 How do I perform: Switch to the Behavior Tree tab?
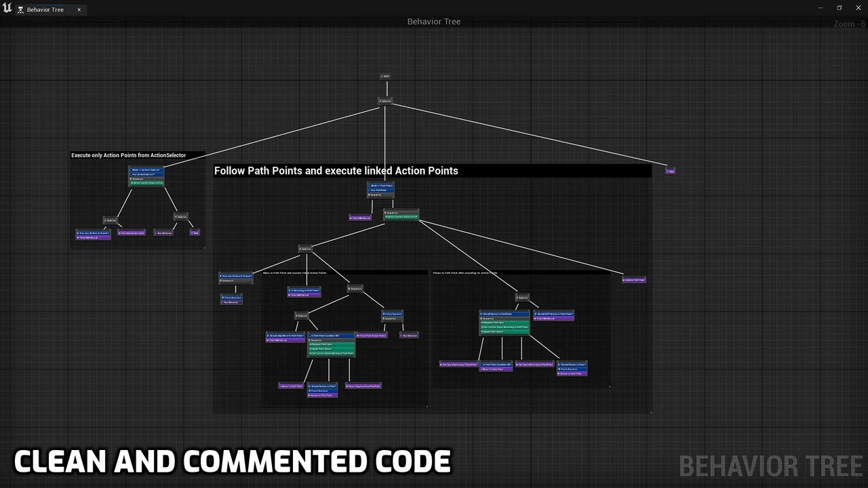[45, 10]
